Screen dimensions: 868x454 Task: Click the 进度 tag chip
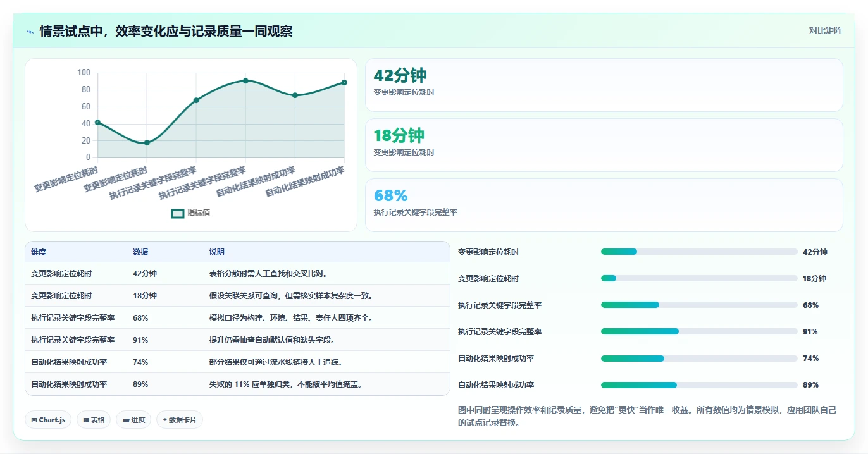point(133,420)
